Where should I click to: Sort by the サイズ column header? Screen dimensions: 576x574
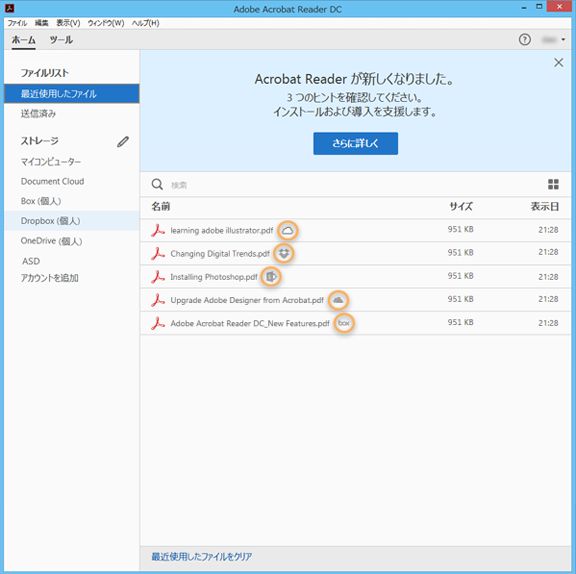tap(461, 206)
